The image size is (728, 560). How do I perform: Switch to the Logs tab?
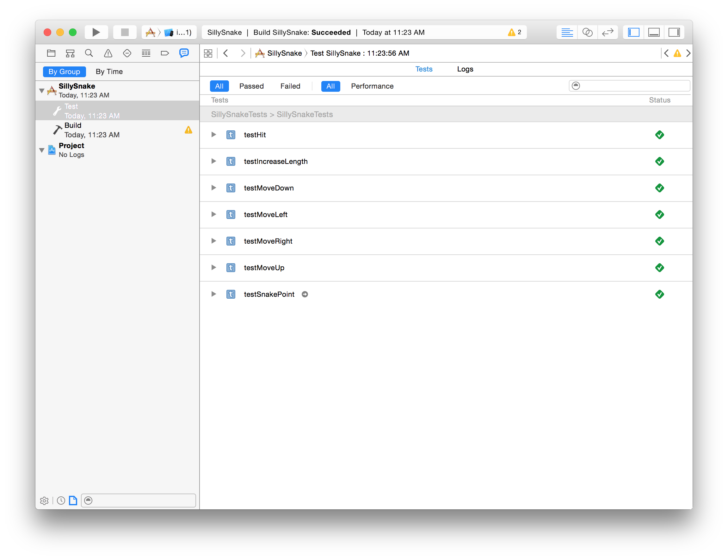coord(465,69)
